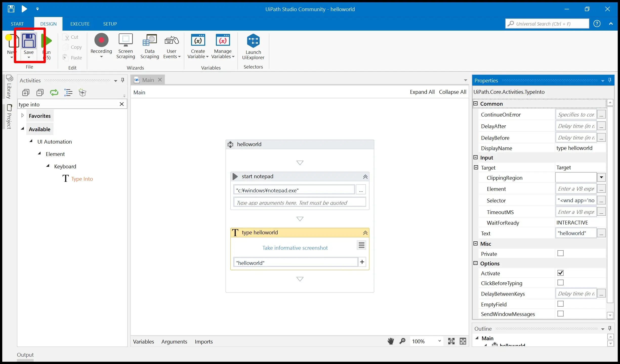Image resolution: width=620 pixels, height=364 pixels.
Task: Collapse all activities in Activities panel
Action: [40, 93]
